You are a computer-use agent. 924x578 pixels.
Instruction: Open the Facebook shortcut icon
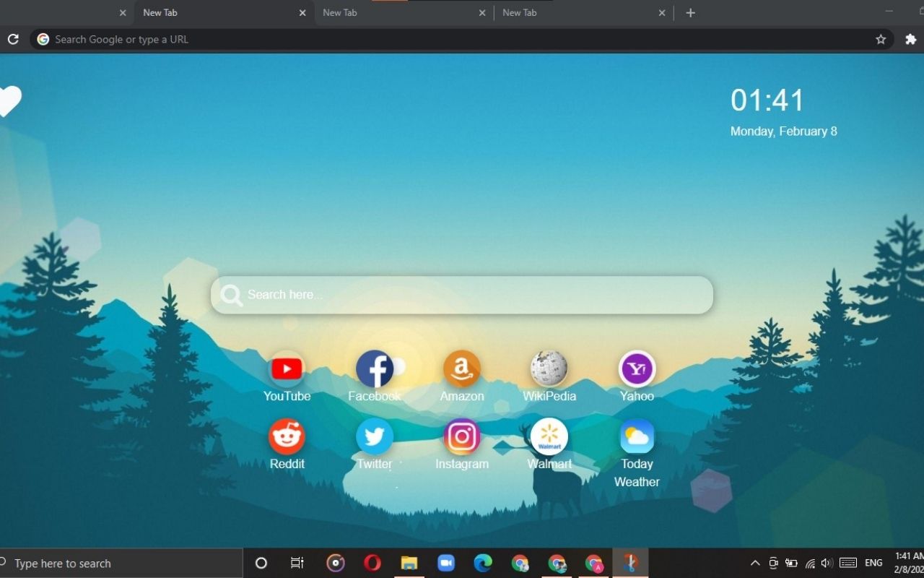(x=375, y=369)
